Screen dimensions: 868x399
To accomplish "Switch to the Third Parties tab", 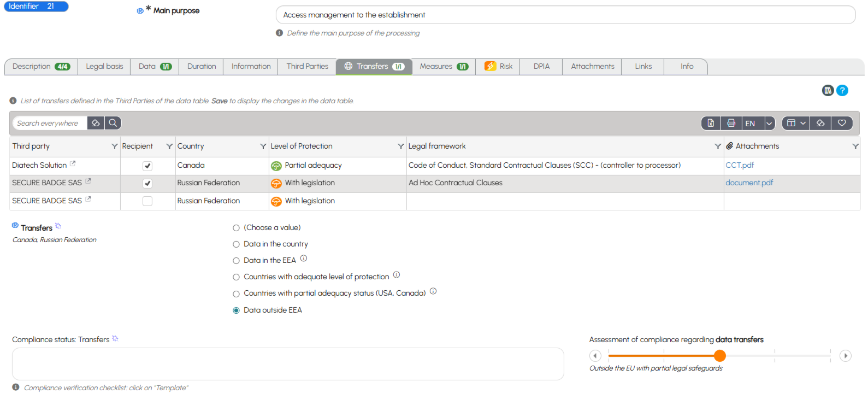I will (307, 67).
